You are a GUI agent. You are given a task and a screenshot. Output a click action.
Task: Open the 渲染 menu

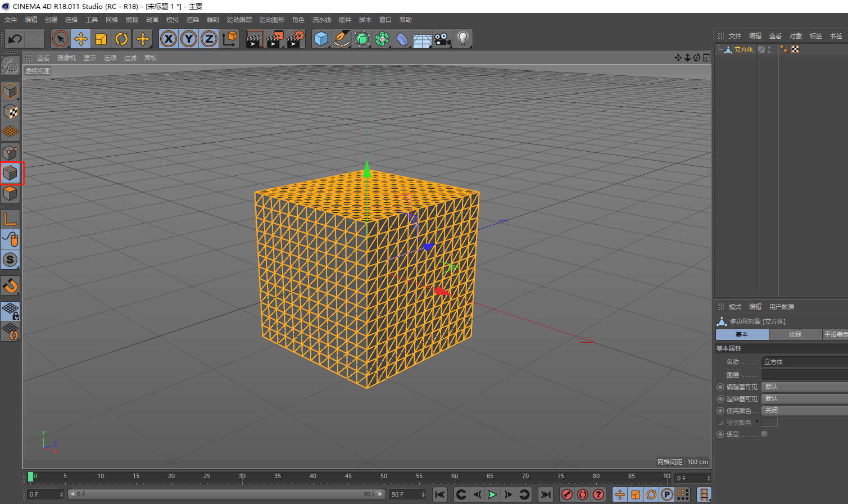(193, 20)
